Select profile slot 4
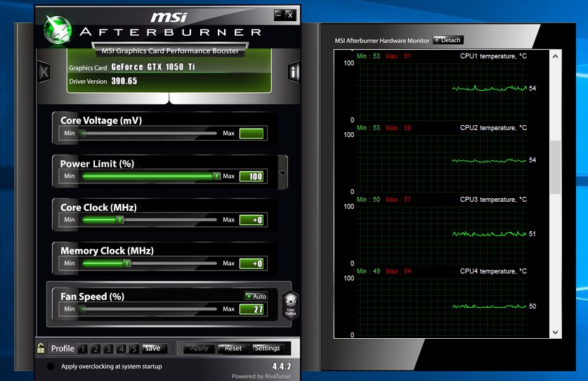Screen dimensions: 588x381 [x=121, y=349]
